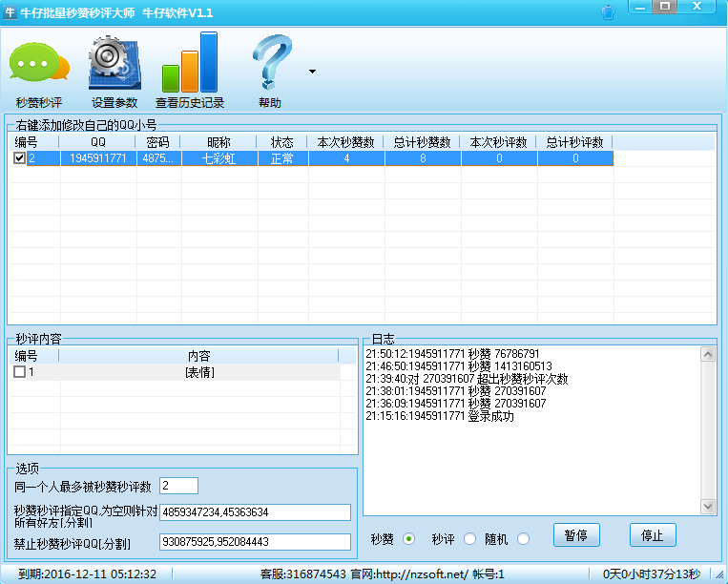
Task: Click the 内容 column header in comment list
Action: point(199,356)
